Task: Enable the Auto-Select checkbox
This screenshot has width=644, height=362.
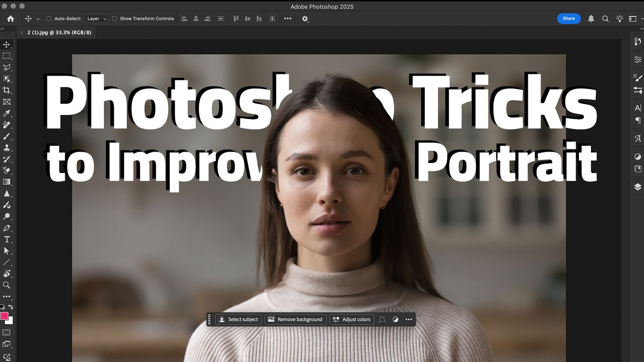Action: click(x=49, y=19)
